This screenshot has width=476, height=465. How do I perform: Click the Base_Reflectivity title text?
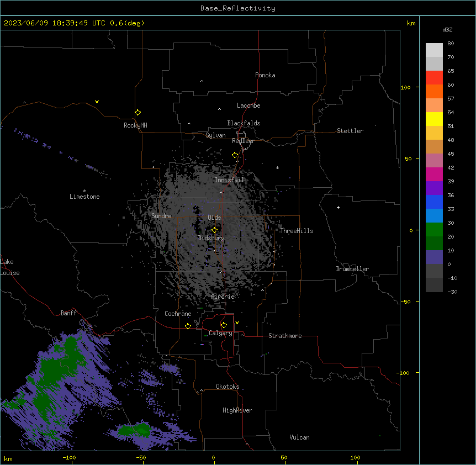(238, 8)
